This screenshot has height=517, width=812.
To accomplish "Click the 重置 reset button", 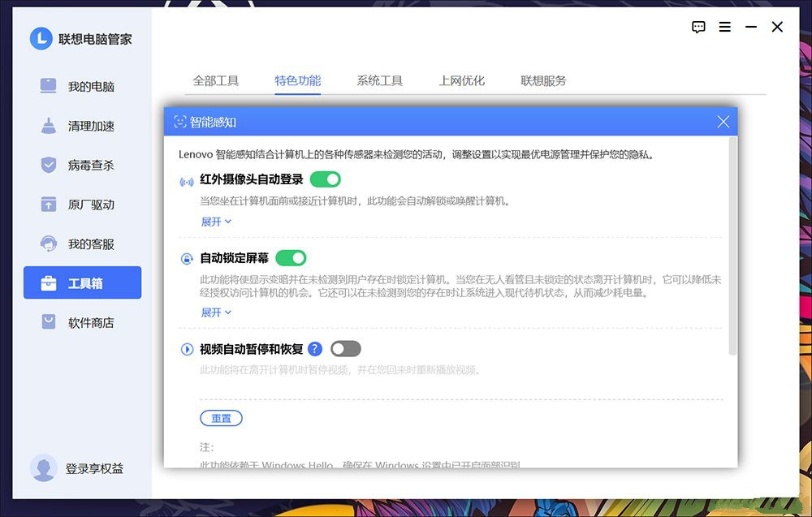I will click(221, 418).
